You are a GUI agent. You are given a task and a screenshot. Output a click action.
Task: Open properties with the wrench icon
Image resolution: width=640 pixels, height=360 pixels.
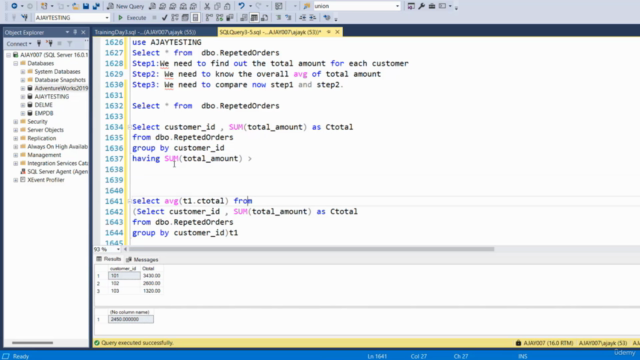click(x=422, y=6)
